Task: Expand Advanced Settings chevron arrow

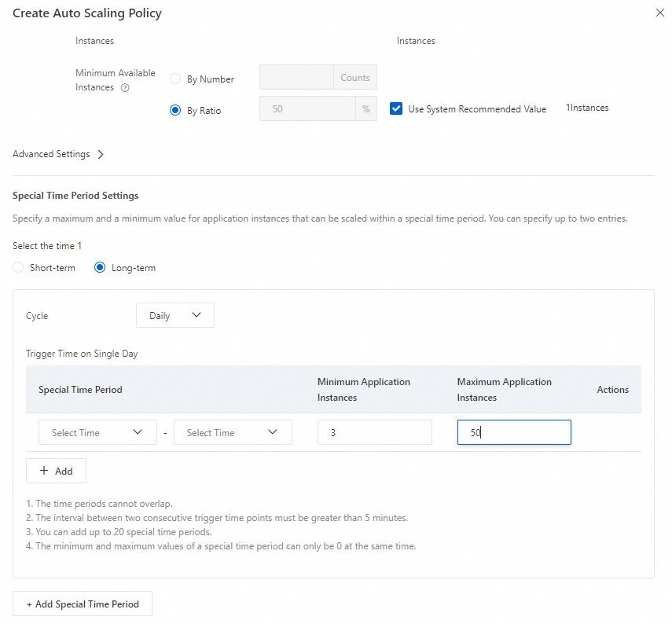Action: tap(101, 155)
